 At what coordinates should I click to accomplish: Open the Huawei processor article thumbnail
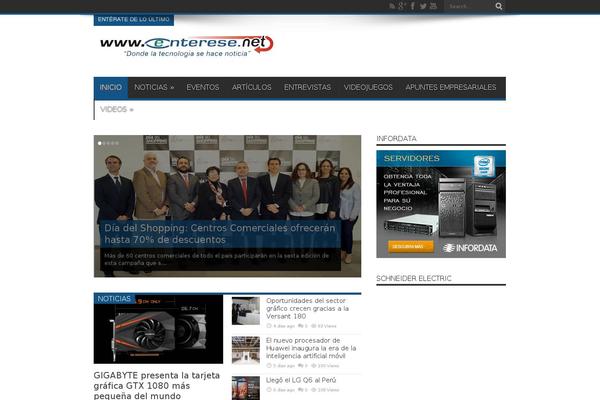246,350
